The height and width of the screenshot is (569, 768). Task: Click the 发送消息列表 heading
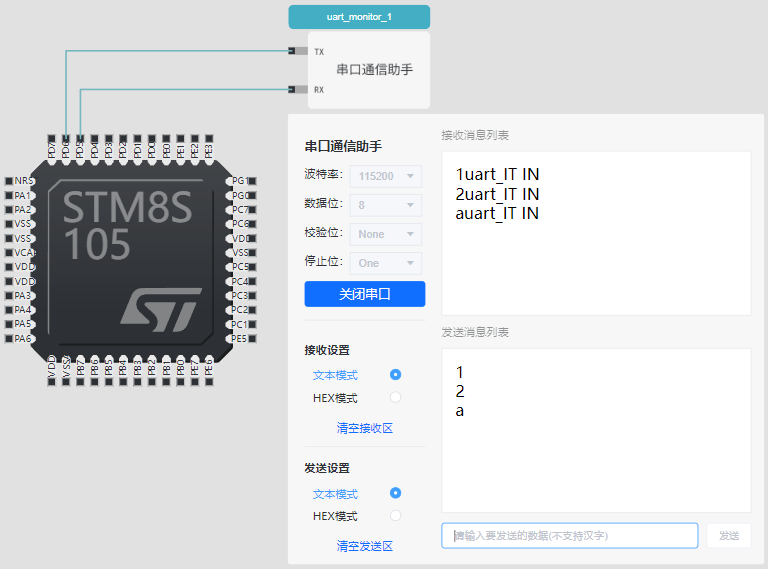tap(475, 332)
